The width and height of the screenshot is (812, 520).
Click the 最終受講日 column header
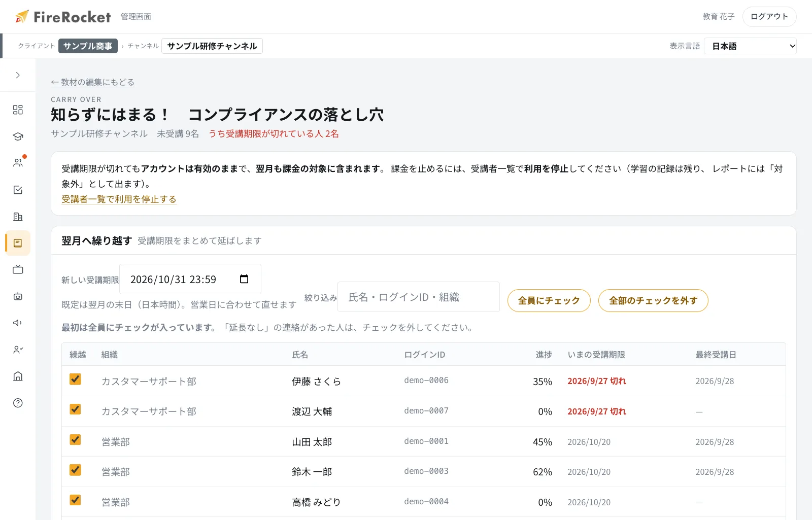tap(716, 355)
